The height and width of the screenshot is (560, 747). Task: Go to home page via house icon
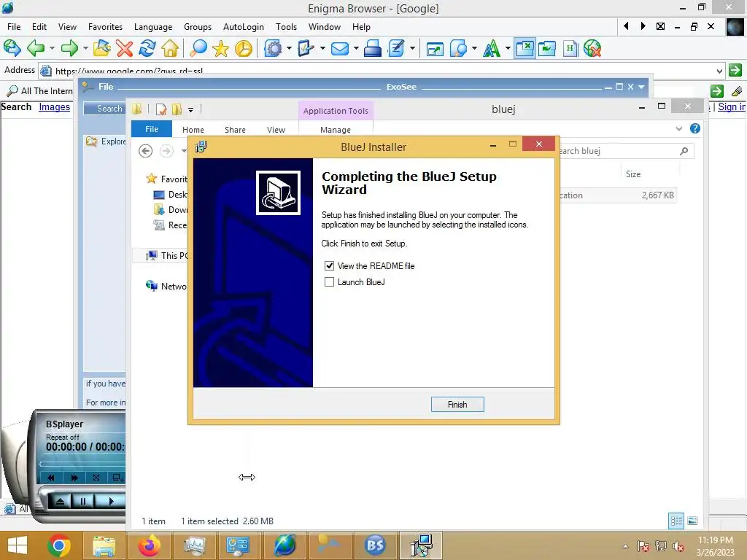(170, 48)
